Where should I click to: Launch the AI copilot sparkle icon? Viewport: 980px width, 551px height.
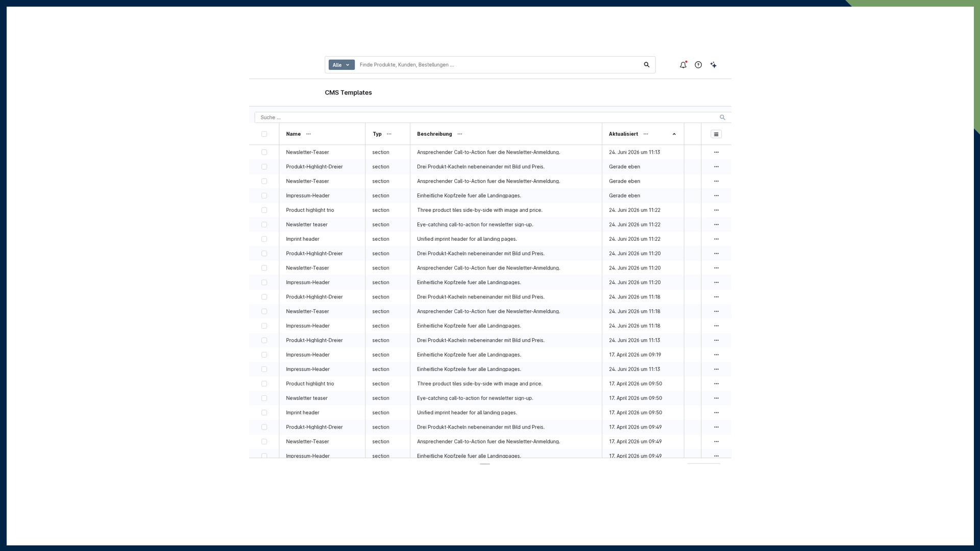pyautogui.click(x=714, y=65)
